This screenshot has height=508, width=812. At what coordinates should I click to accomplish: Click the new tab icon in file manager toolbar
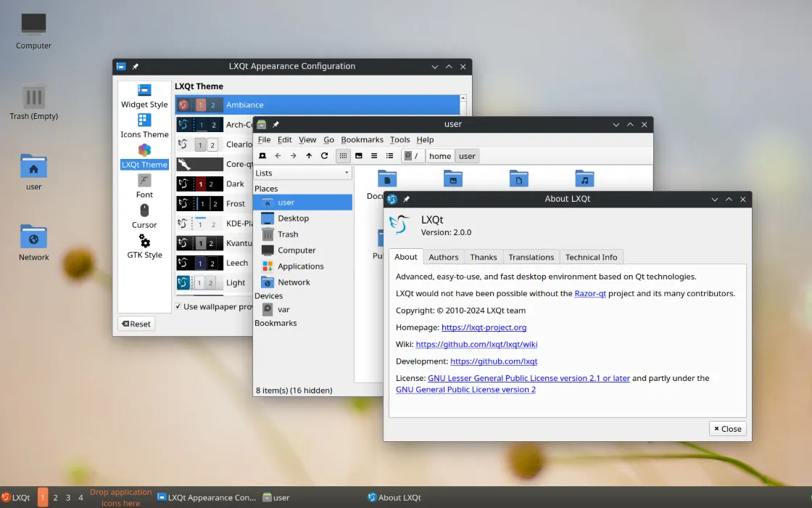[x=262, y=156]
